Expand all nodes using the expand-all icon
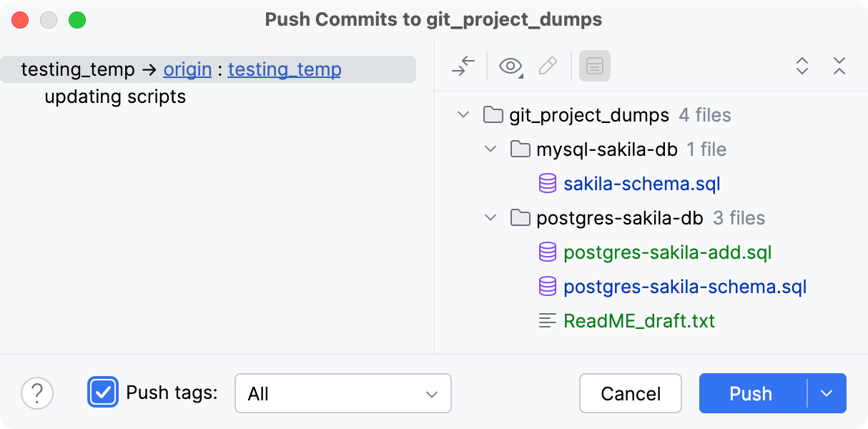868x429 pixels. pos(802,66)
